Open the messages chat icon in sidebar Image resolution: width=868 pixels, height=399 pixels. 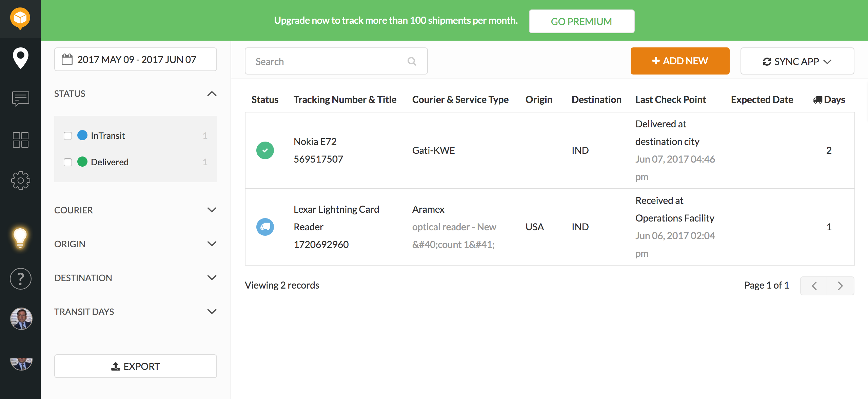20,99
